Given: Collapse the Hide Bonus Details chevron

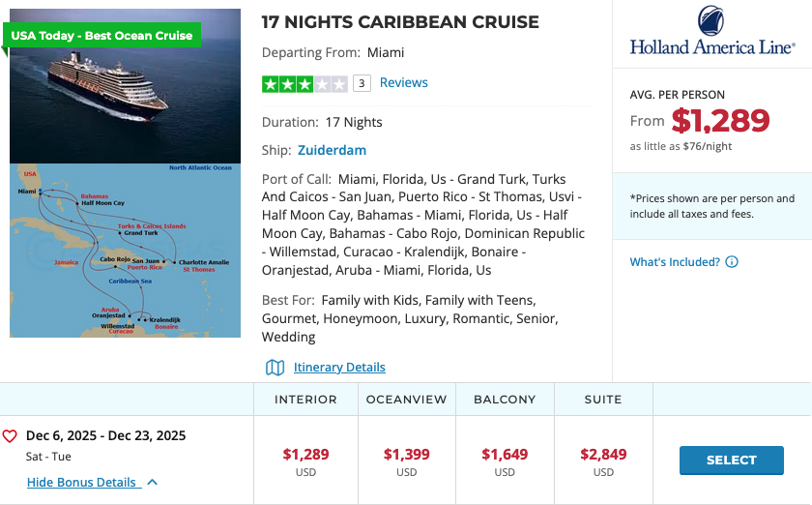Looking at the screenshot, I should pos(153,482).
